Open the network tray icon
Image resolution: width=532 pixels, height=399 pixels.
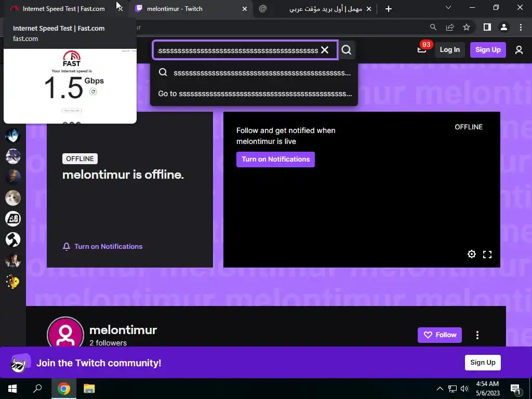point(453,389)
